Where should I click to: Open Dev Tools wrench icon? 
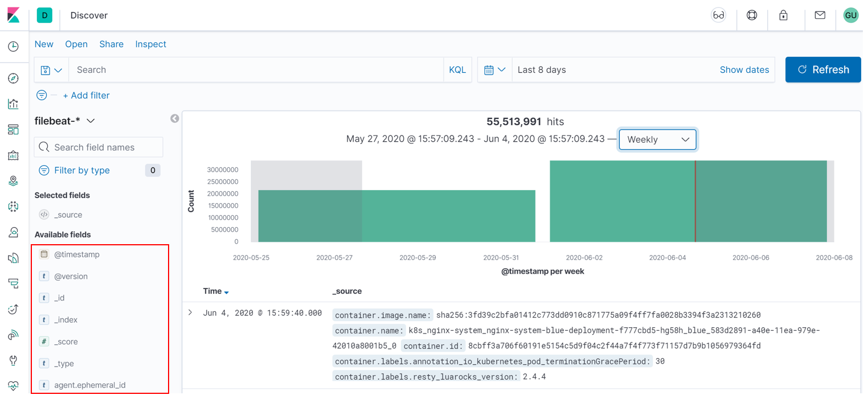coord(14,360)
